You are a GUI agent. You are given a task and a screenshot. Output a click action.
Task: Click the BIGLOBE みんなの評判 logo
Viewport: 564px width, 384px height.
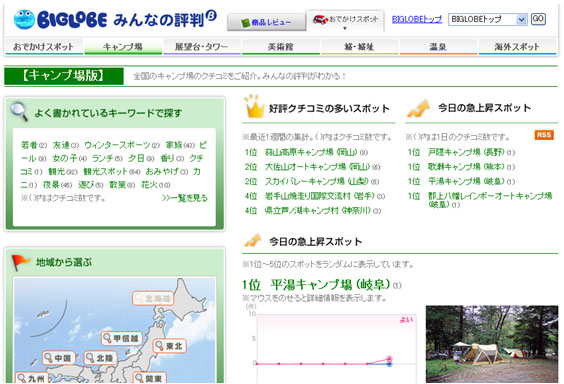[115, 19]
